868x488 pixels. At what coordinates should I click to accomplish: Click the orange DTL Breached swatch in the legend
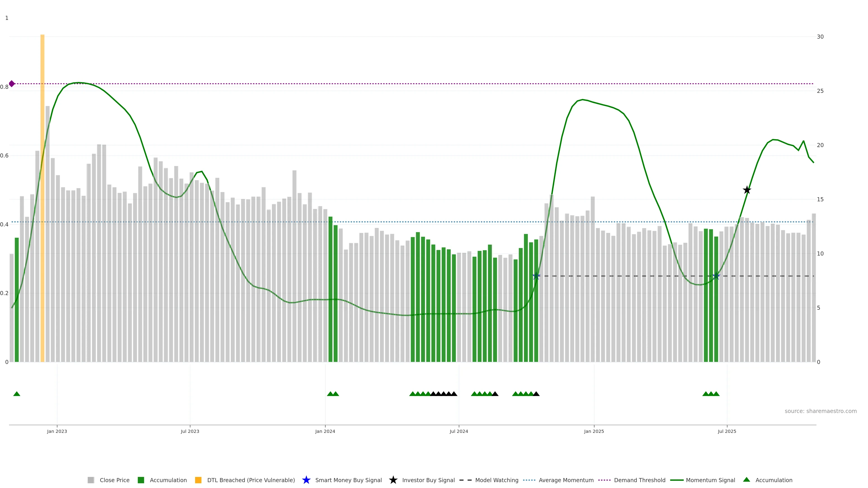click(x=198, y=480)
